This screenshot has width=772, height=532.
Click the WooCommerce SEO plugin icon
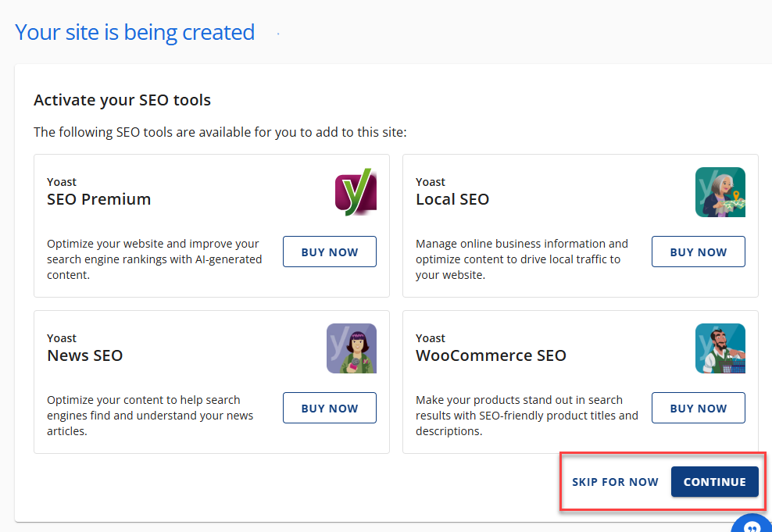(x=720, y=348)
